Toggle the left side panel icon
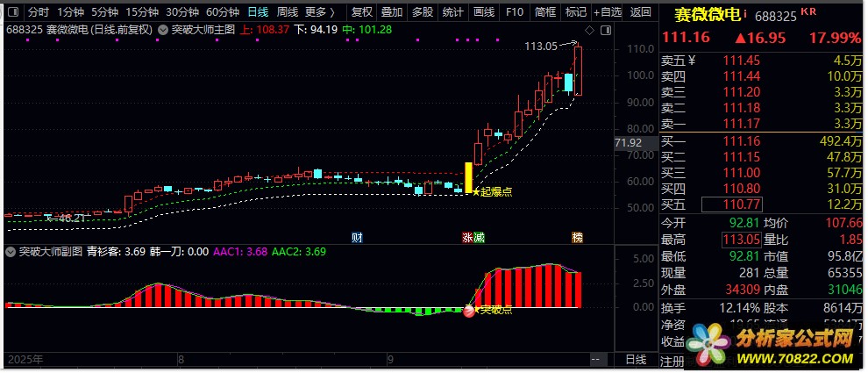Screen dimensions: 868x373 (x=14, y=11)
